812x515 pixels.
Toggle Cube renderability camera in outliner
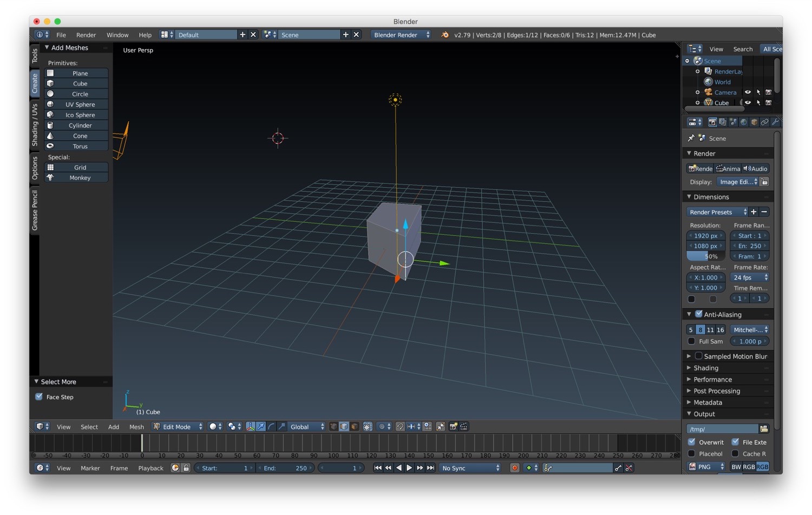click(768, 103)
